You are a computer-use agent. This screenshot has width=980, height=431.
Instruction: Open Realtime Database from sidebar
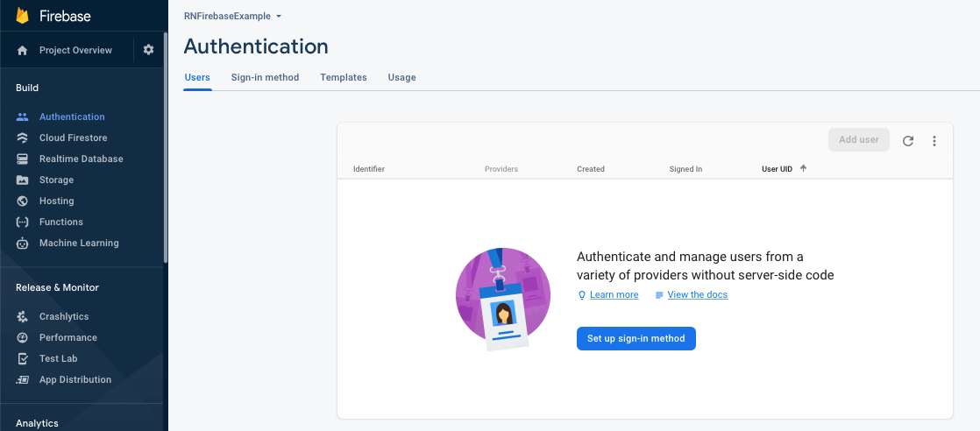(82, 159)
